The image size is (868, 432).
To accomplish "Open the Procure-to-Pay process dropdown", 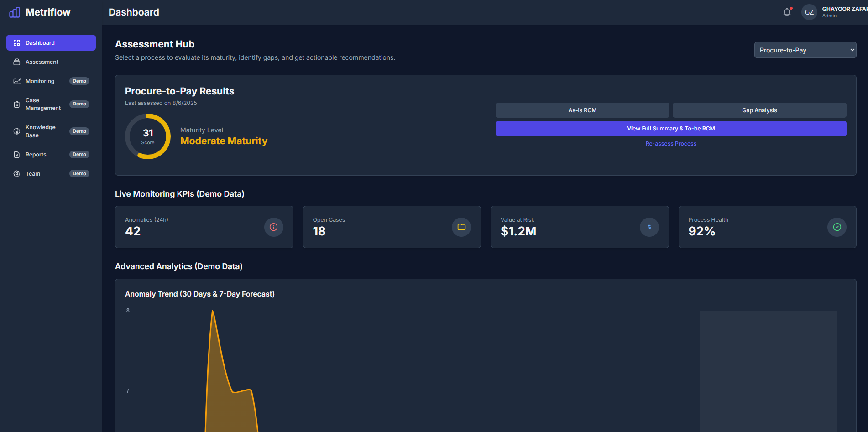I will 805,50.
